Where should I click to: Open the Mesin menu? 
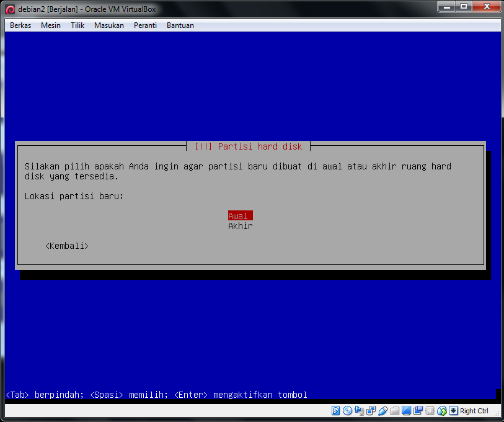[50, 25]
